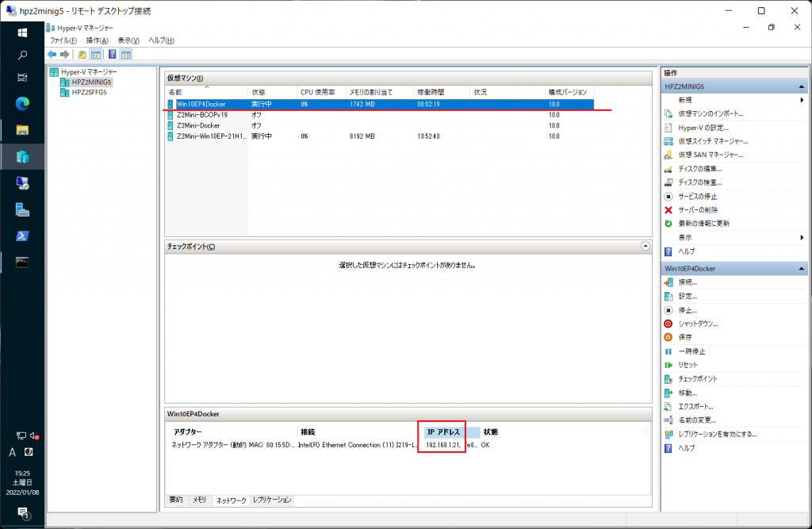Click 最新の情報に更新 refresh action
Viewport: 812px width, 529px height.
coord(703,224)
